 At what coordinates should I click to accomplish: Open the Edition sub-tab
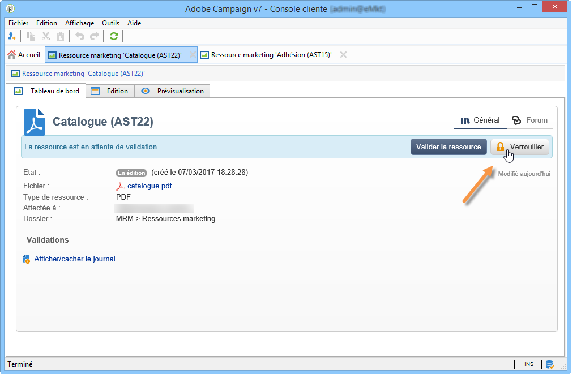pyautogui.click(x=110, y=91)
